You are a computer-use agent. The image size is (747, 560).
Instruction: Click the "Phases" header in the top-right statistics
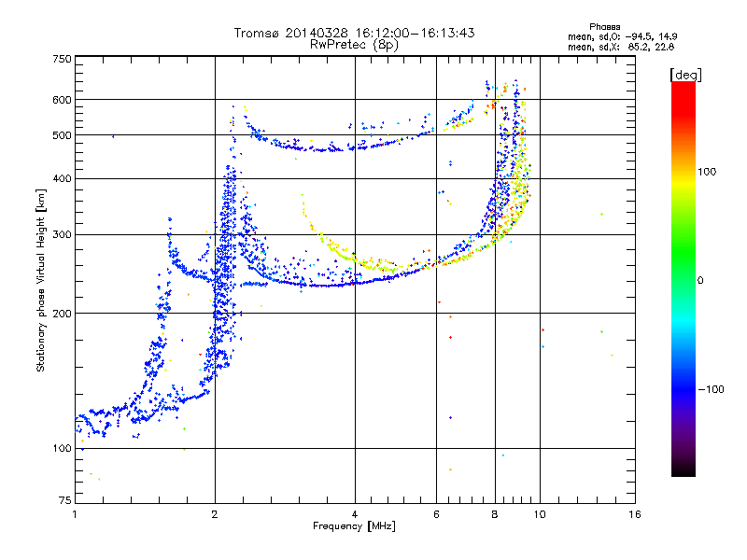click(x=604, y=27)
